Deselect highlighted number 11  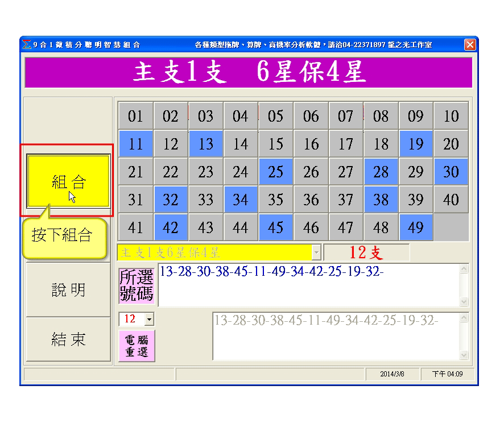click(x=135, y=144)
